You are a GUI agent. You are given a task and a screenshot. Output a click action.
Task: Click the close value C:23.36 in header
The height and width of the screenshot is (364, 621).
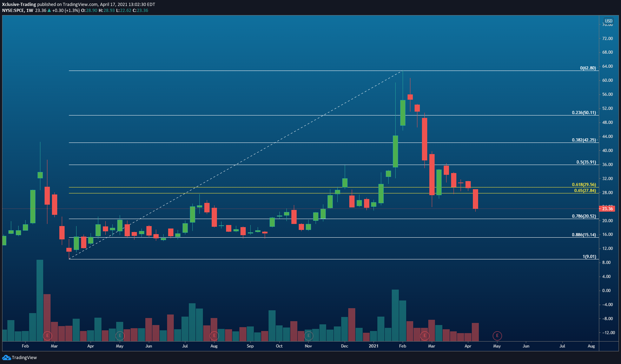point(140,11)
